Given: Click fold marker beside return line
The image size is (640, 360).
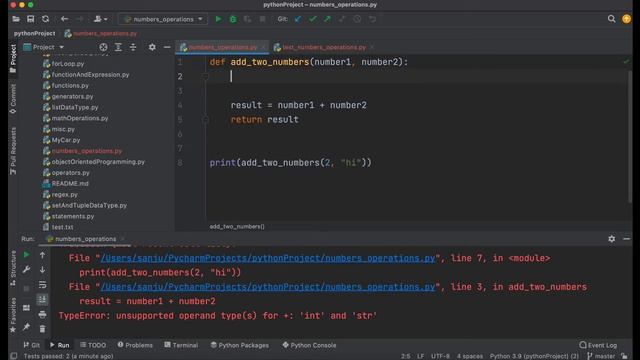Looking at the screenshot, I should pos(206,120).
